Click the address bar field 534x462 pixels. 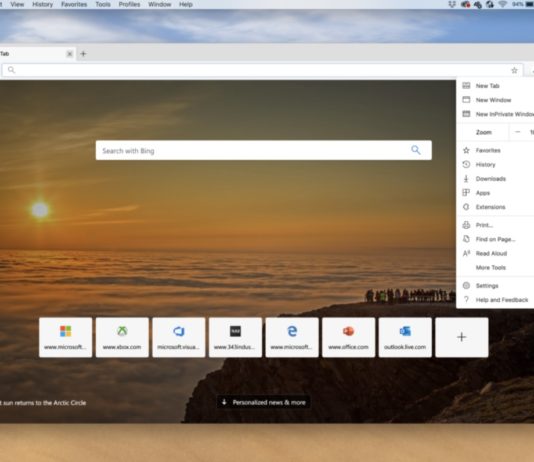point(262,70)
